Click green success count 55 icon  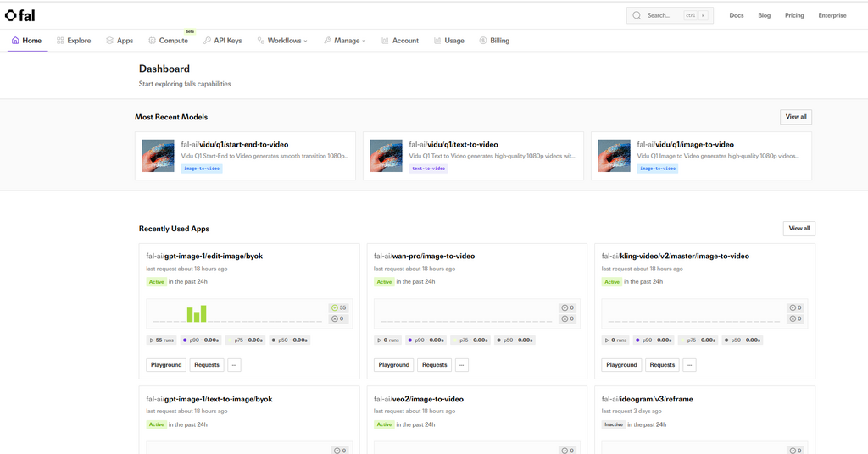coord(334,308)
